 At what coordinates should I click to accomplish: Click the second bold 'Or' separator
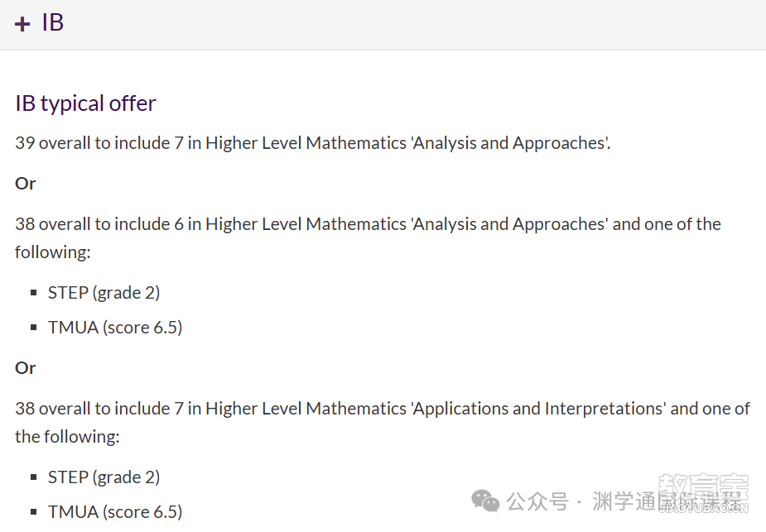click(x=26, y=368)
